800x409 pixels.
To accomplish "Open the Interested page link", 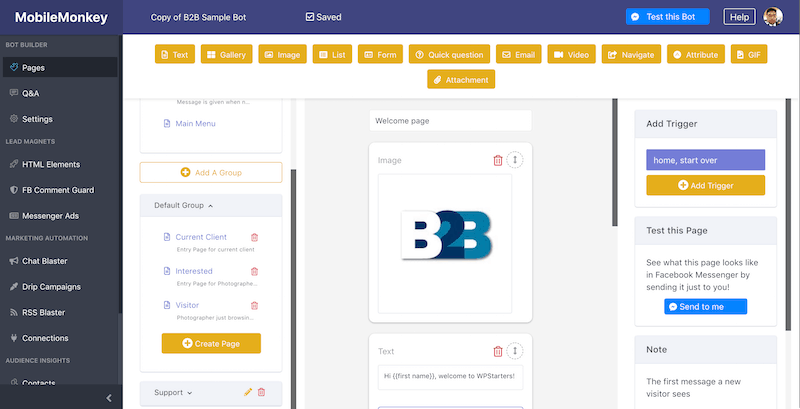I will tap(193, 271).
